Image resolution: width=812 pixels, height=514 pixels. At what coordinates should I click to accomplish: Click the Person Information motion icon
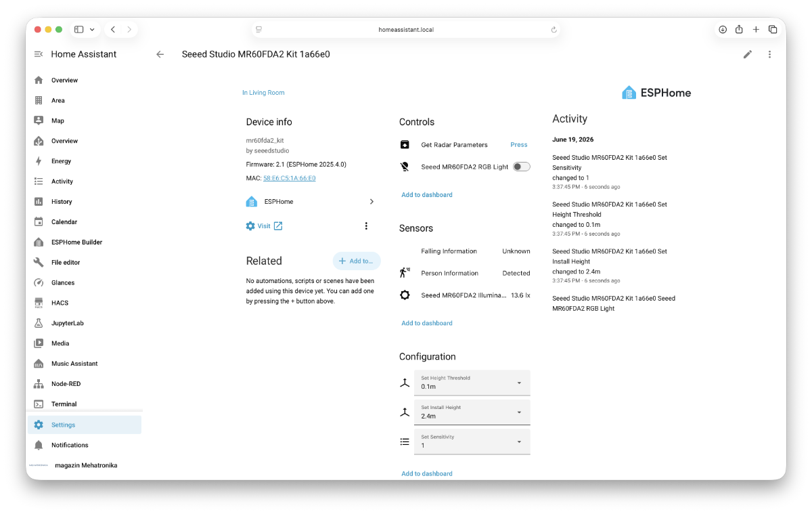pos(405,273)
